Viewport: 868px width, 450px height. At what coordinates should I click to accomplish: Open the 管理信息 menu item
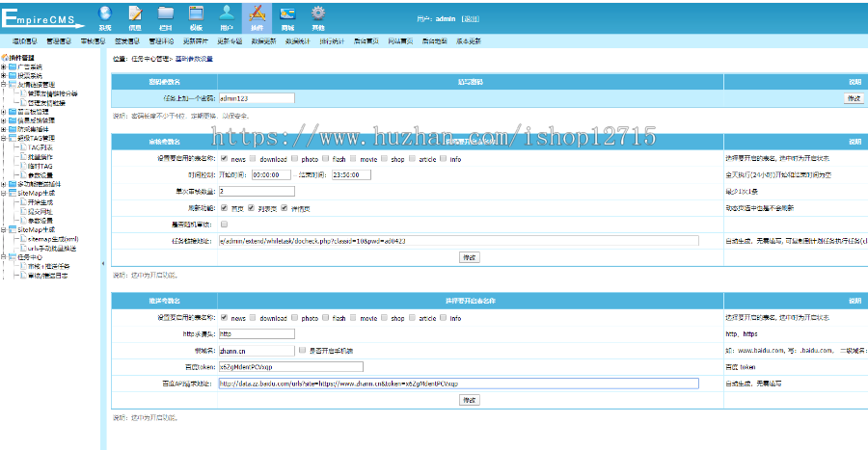[59, 41]
